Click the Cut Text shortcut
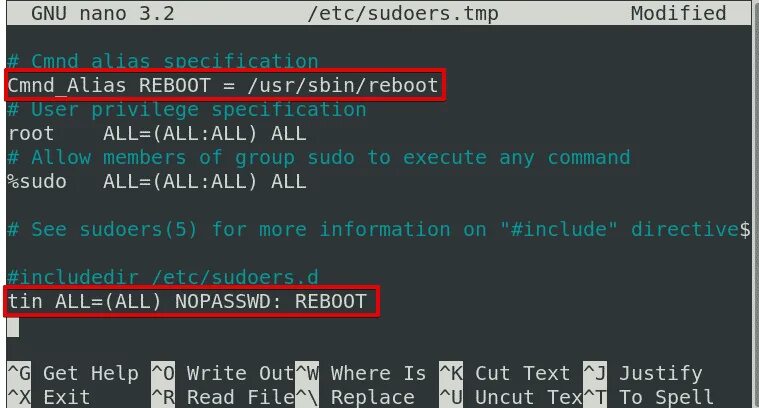 (x=522, y=374)
